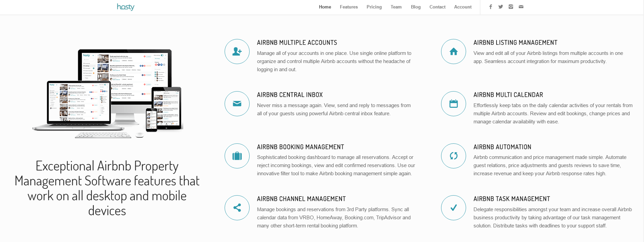Click the Airbnb Channel Management heading
644x242 pixels.
click(x=301, y=199)
